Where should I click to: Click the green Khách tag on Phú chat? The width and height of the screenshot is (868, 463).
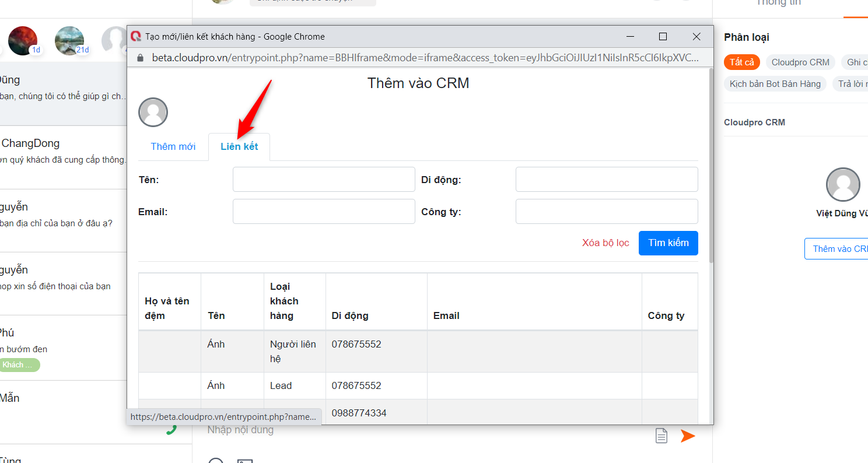pyautogui.click(x=19, y=365)
